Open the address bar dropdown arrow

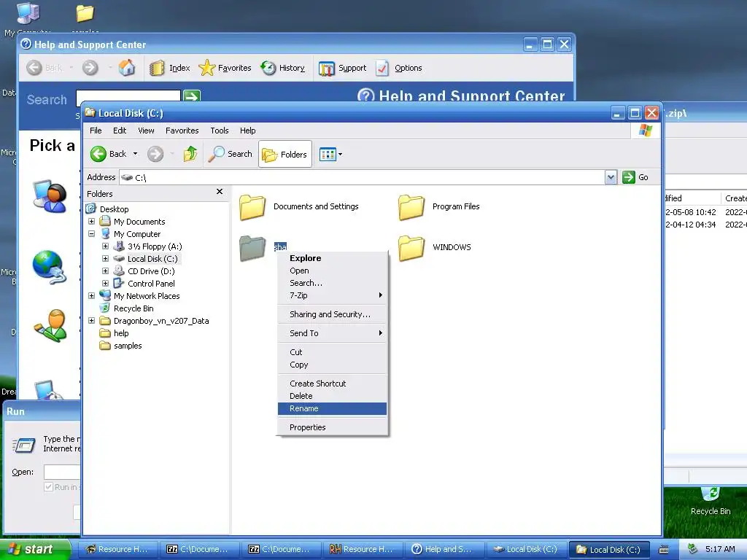[611, 177]
